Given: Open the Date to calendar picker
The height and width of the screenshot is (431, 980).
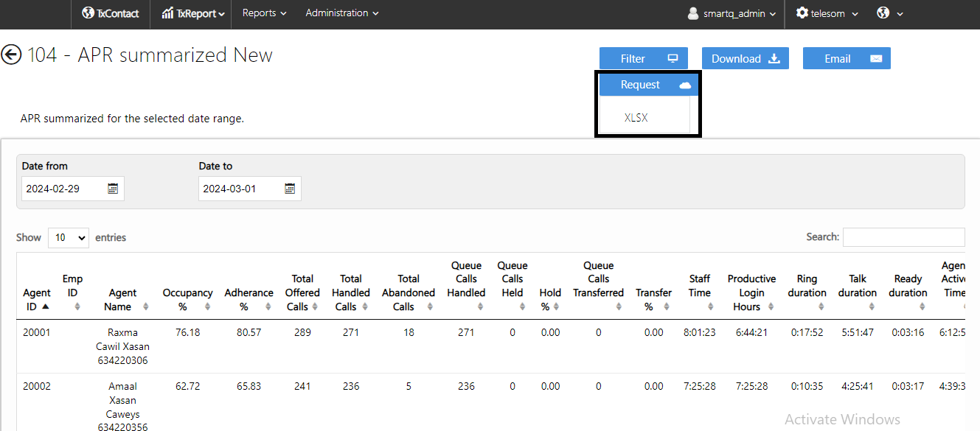Looking at the screenshot, I should coord(290,189).
